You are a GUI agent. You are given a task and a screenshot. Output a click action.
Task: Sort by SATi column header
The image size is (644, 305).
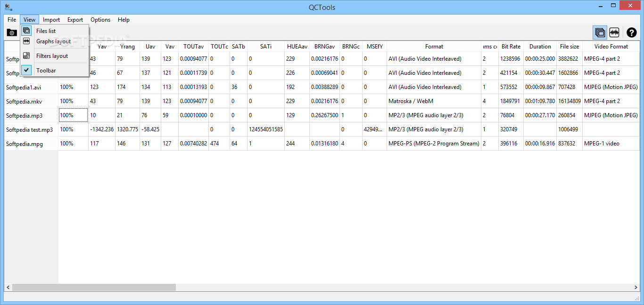point(266,47)
